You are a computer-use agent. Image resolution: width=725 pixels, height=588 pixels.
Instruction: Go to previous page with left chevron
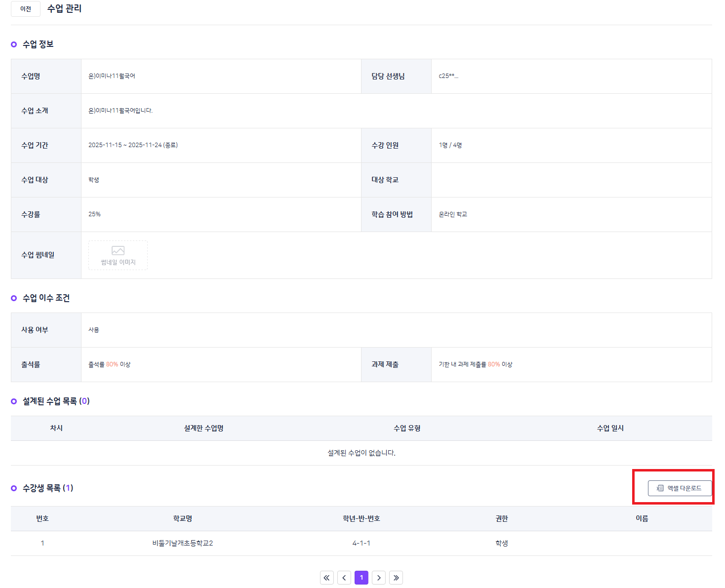click(x=344, y=578)
